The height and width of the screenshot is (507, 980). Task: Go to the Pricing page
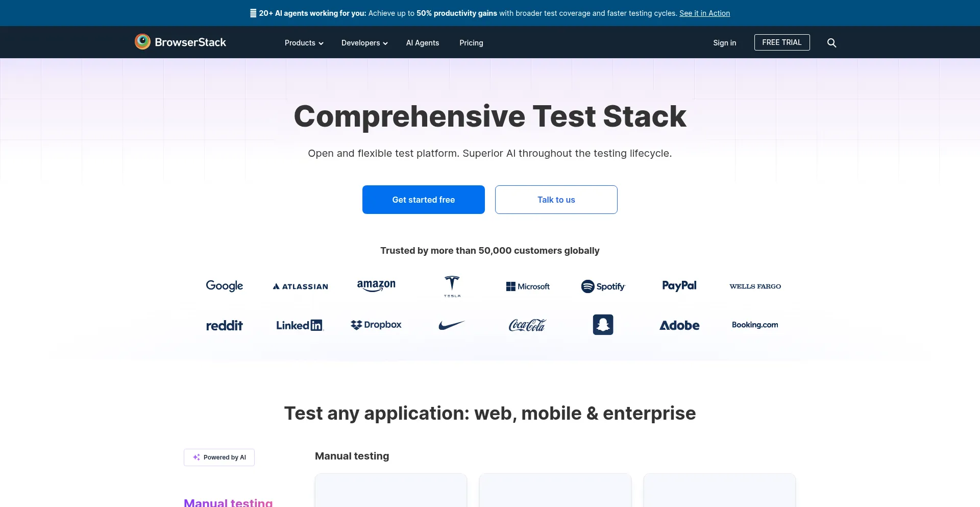pyautogui.click(x=471, y=43)
